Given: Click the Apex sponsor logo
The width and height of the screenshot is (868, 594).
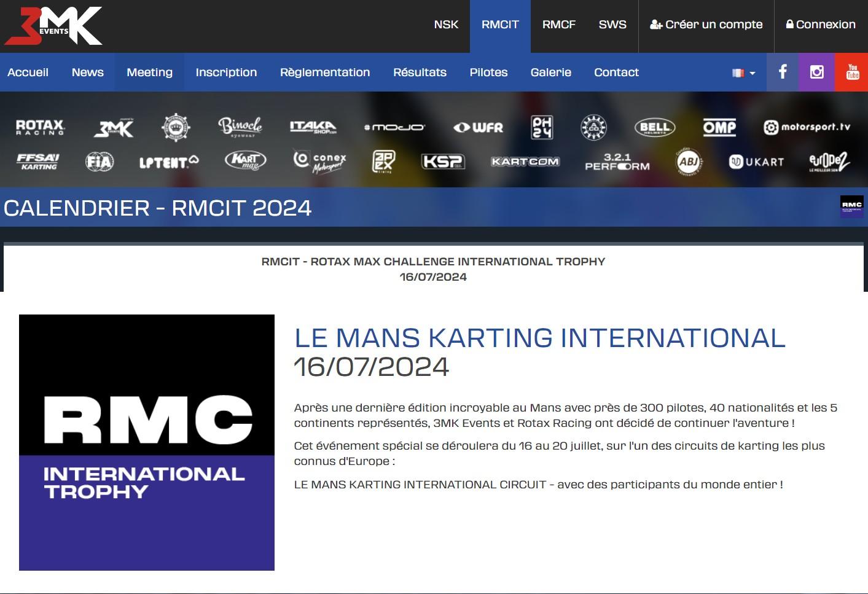Looking at the screenshot, I should click(384, 162).
